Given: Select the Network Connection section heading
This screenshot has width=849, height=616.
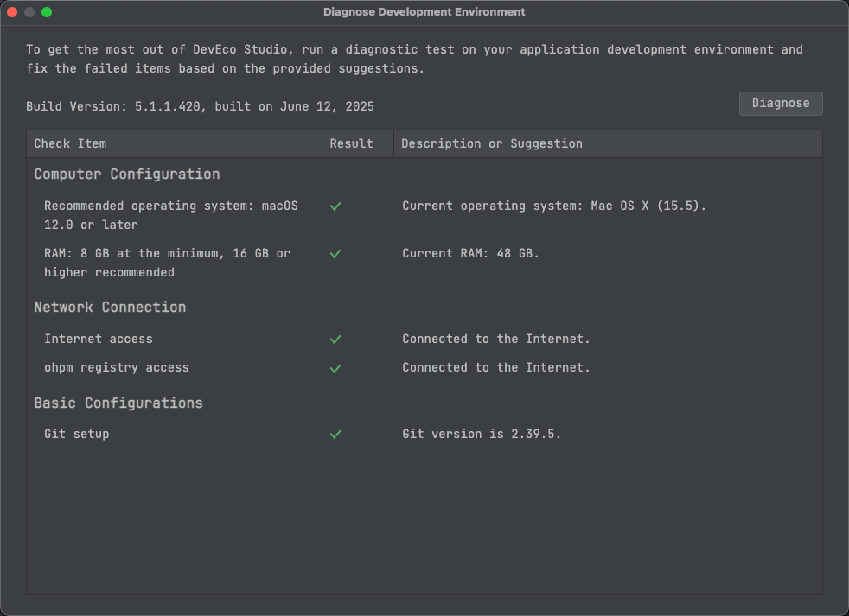Looking at the screenshot, I should (x=110, y=307).
